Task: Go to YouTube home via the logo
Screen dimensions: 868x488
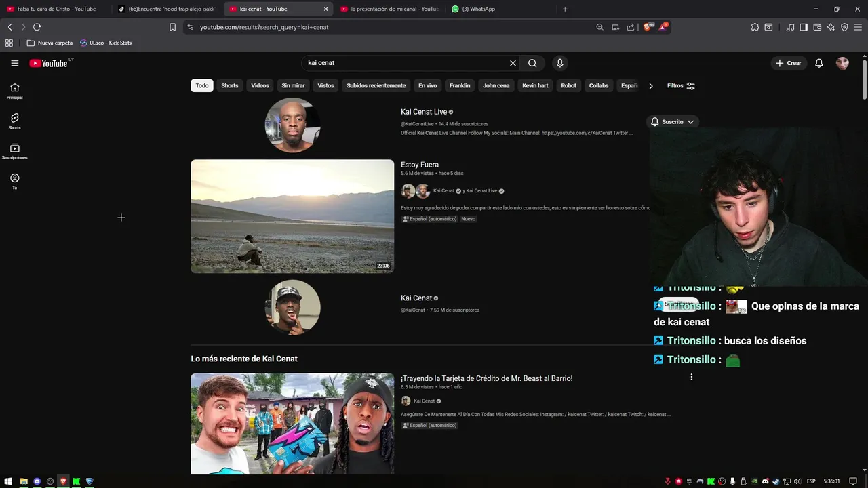Action: tap(49, 63)
